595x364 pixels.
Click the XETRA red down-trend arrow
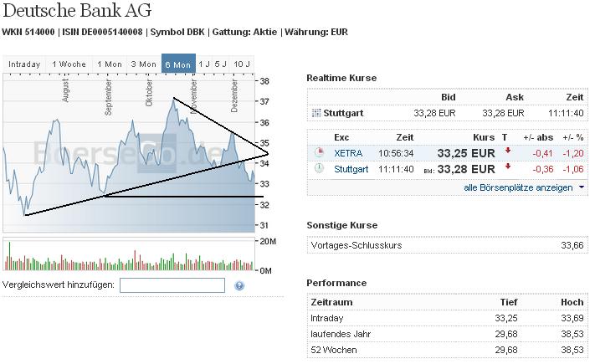coord(507,152)
